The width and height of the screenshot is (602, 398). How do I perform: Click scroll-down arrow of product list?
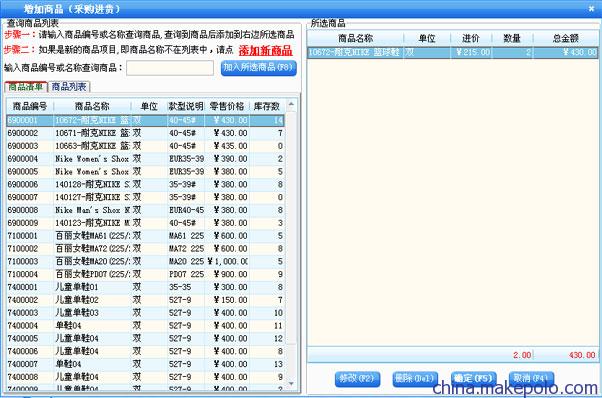[291, 383]
